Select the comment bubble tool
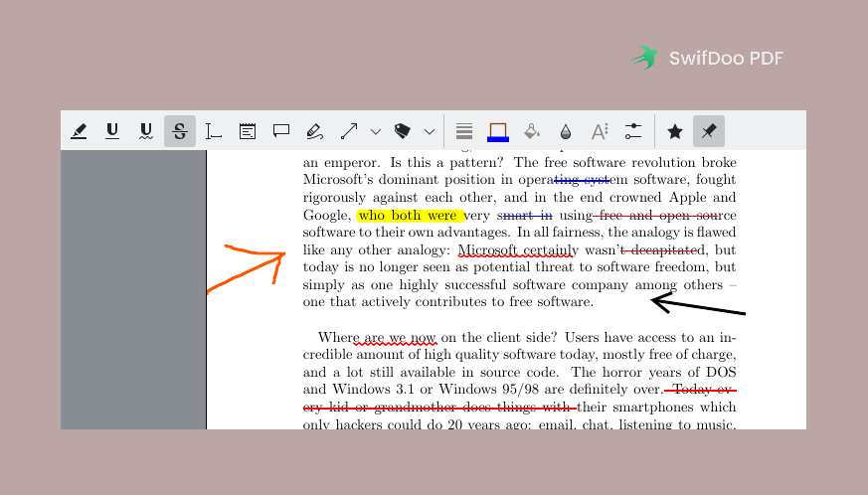The width and height of the screenshot is (868, 495). tap(281, 131)
